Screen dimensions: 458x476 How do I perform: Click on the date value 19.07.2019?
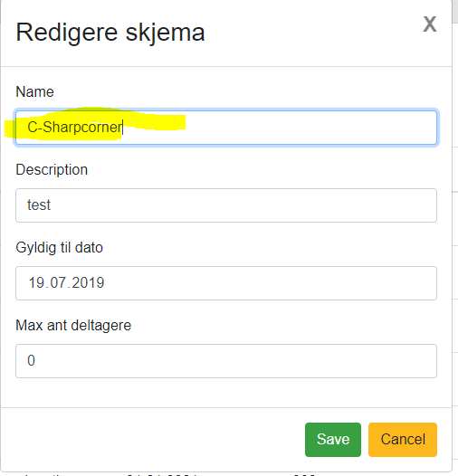pyautogui.click(x=66, y=282)
